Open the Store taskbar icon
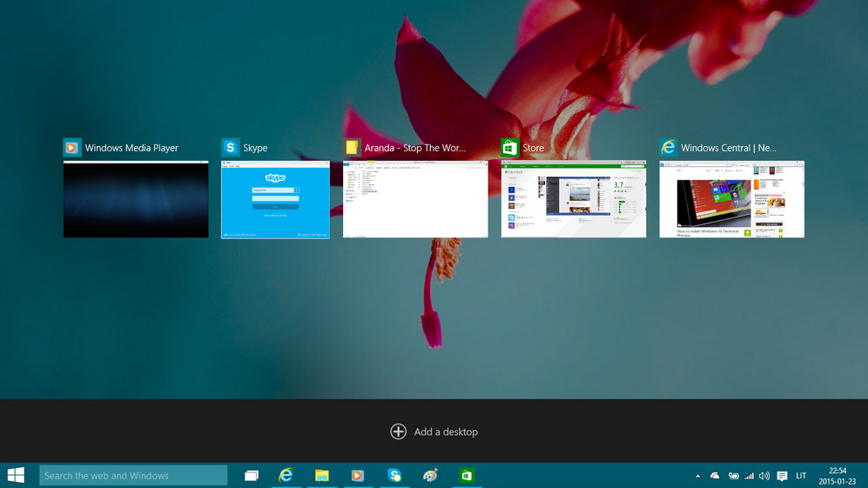This screenshot has width=868, height=488. tap(467, 475)
